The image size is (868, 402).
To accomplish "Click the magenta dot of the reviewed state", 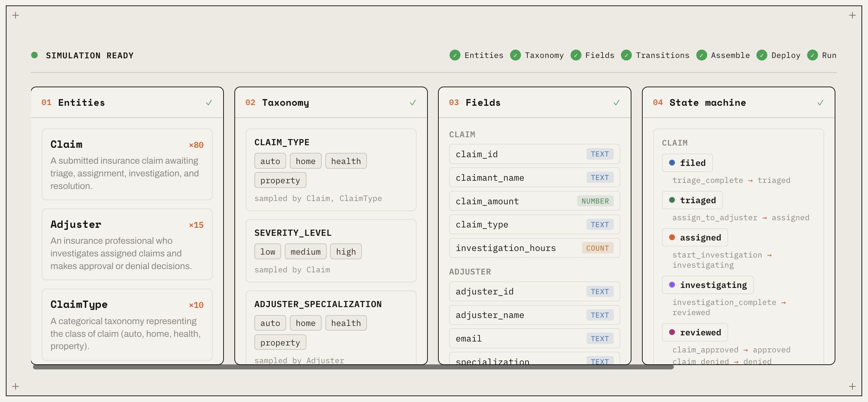I will (x=672, y=332).
